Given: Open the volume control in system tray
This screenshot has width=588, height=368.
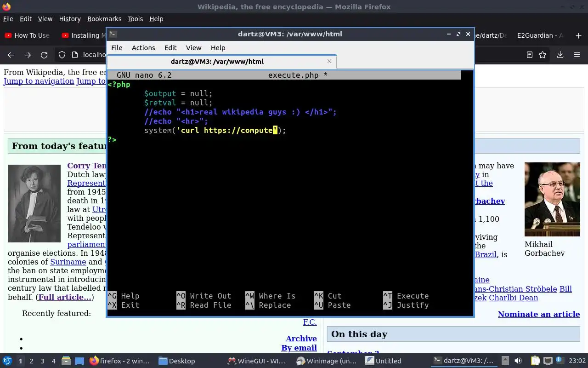Looking at the screenshot, I should (x=518, y=361).
